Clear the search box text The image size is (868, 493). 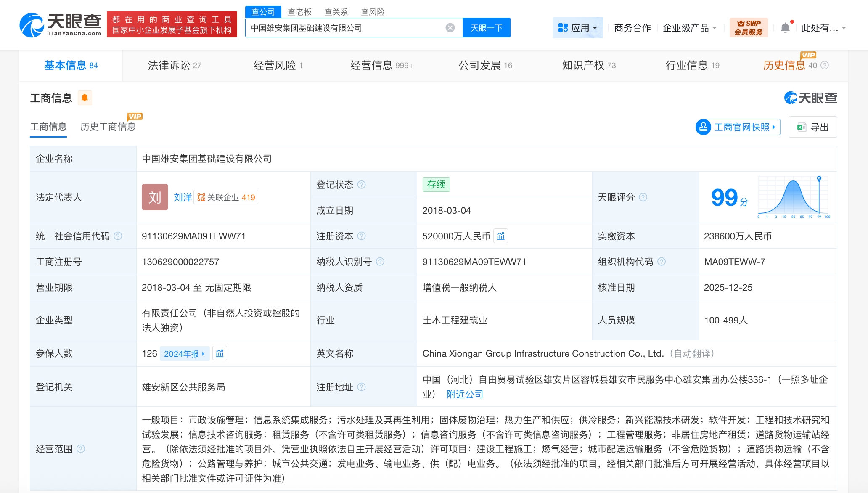tap(450, 28)
